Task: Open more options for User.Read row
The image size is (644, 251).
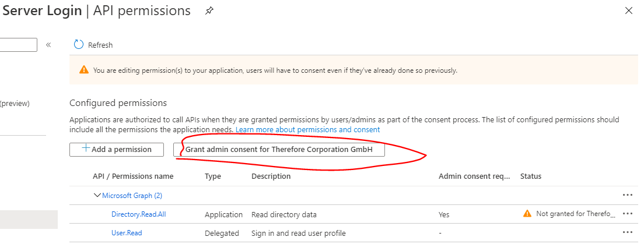Action: click(627, 232)
